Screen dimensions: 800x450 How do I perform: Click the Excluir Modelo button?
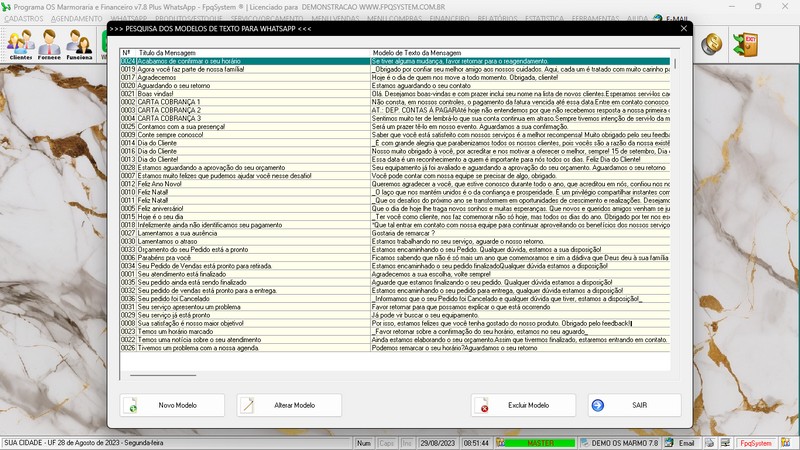click(523, 405)
